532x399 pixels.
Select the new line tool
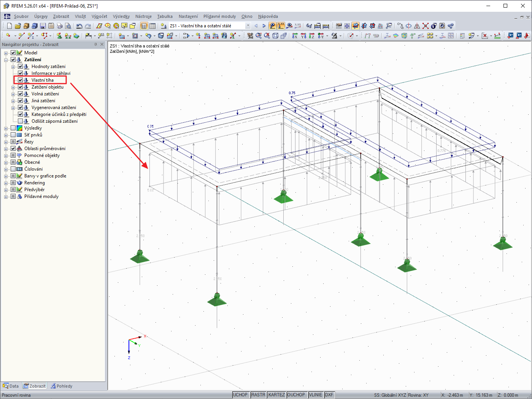(21, 36)
